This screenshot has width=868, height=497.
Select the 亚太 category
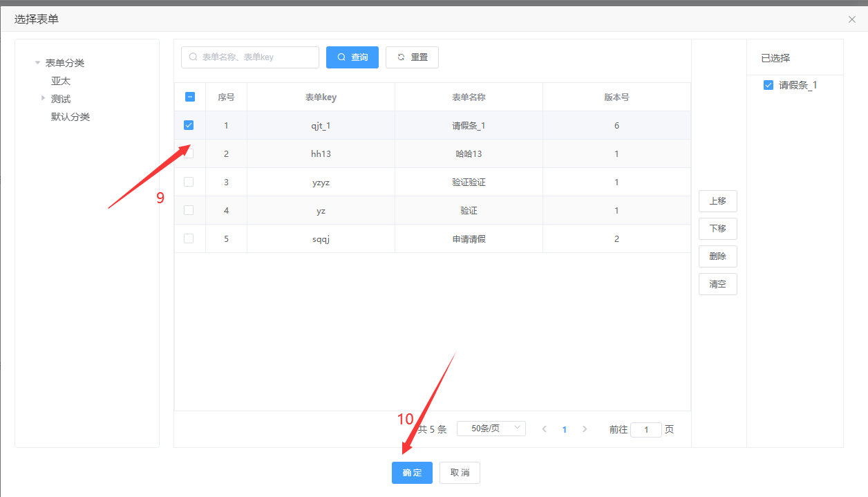tap(61, 81)
